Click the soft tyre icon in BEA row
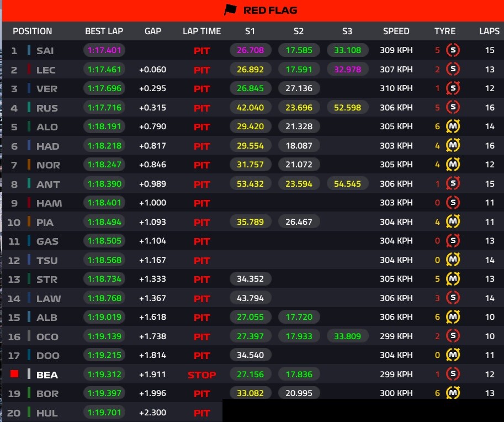This screenshot has width=504, height=422. click(453, 374)
